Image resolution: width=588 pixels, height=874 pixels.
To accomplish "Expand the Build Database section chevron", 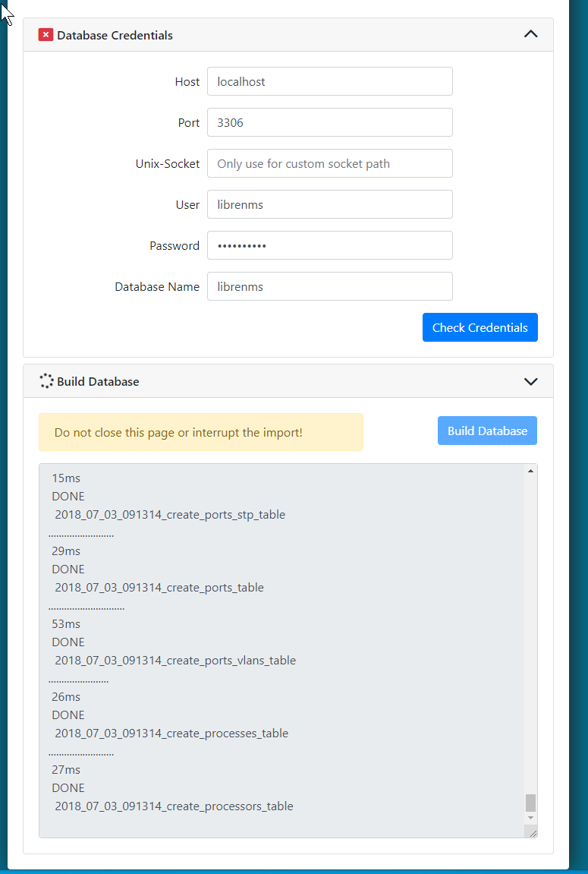I will point(530,381).
